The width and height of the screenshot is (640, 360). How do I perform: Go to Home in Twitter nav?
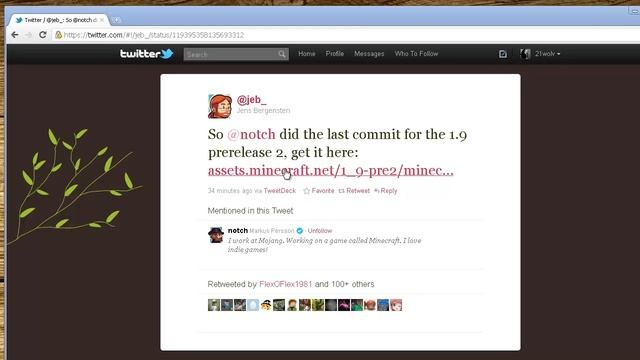pos(307,54)
